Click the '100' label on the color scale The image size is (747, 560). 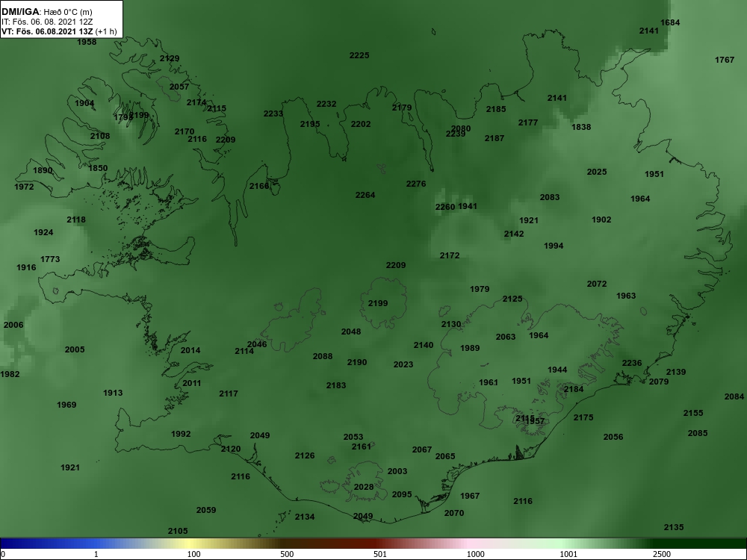tap(194, 554)
